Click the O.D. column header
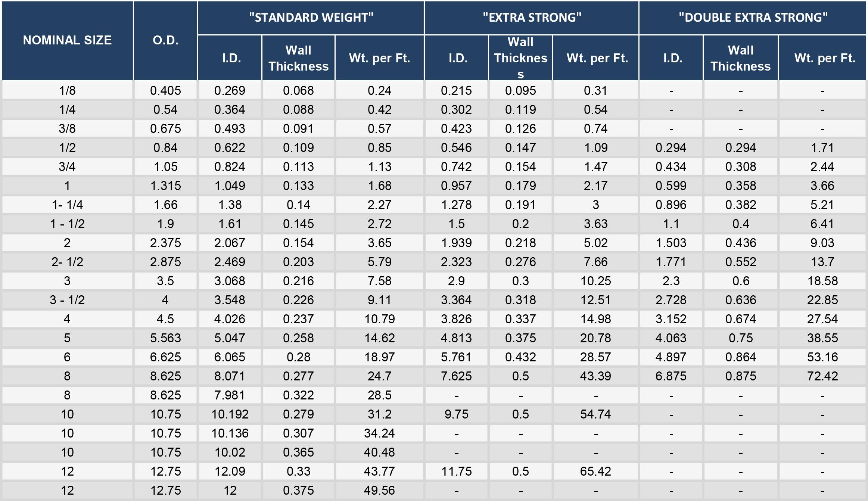Viewport: 868px width, 501px height. tap(165, 40)
